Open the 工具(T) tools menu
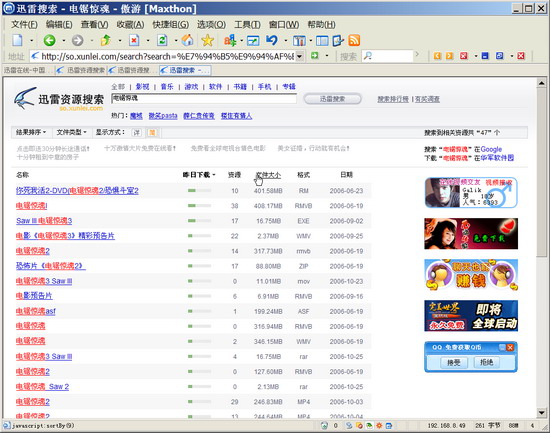550x433 pixels. (x=247, y=25)
